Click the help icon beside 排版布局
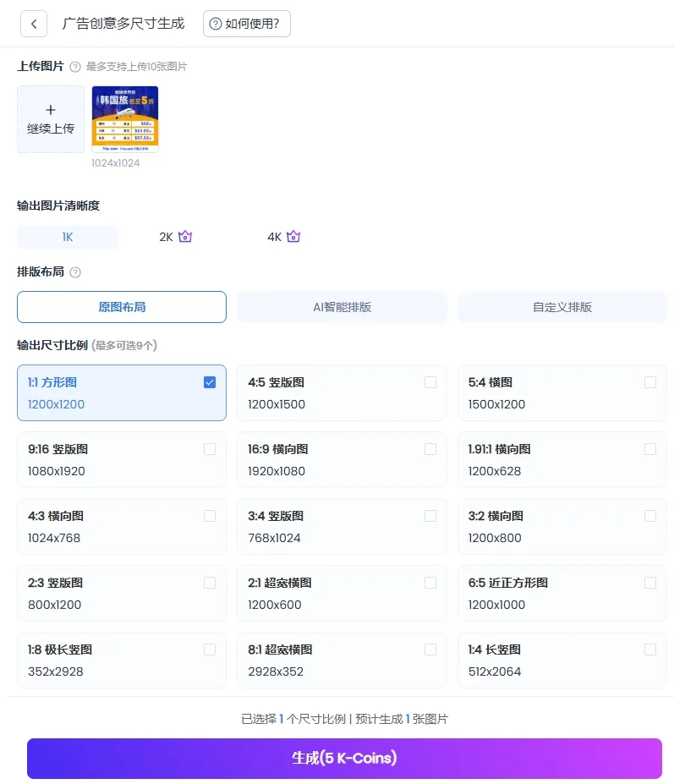Image resolution: width=674 pixels, height=784 pixels. (75, 272)
